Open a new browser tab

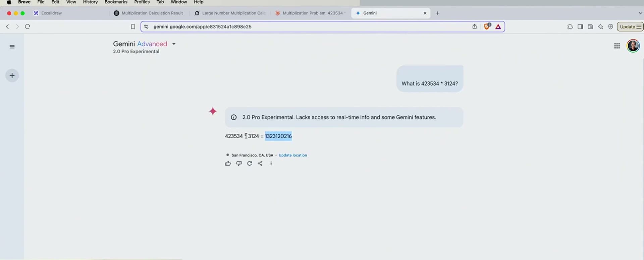(x=437, y=13)
